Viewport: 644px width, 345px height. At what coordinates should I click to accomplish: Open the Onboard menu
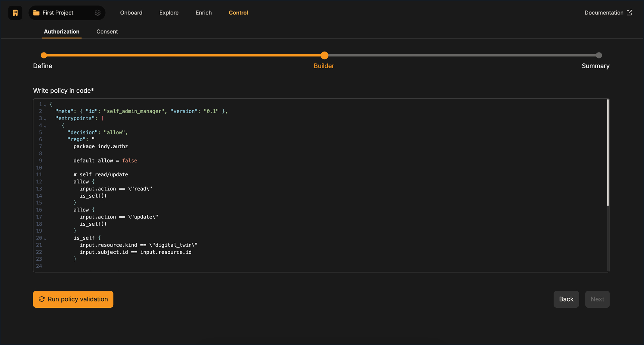tap(131, 13)
